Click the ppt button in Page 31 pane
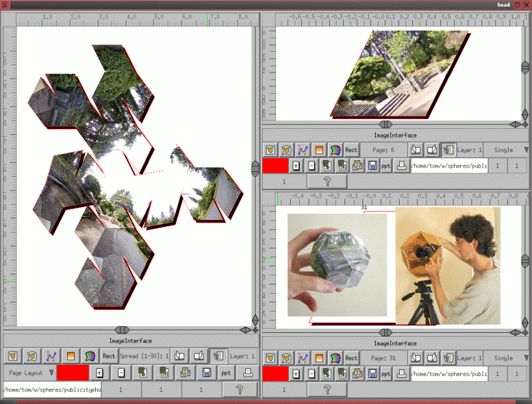 (386, 374)
